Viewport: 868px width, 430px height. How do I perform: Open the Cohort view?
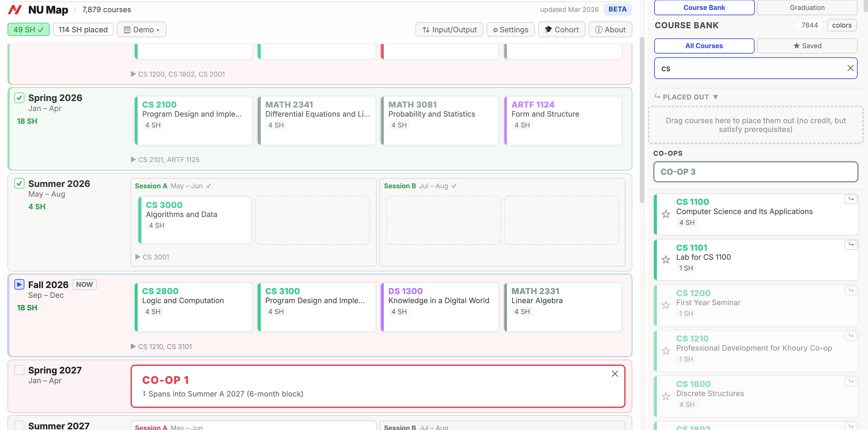tap(561, 30)
